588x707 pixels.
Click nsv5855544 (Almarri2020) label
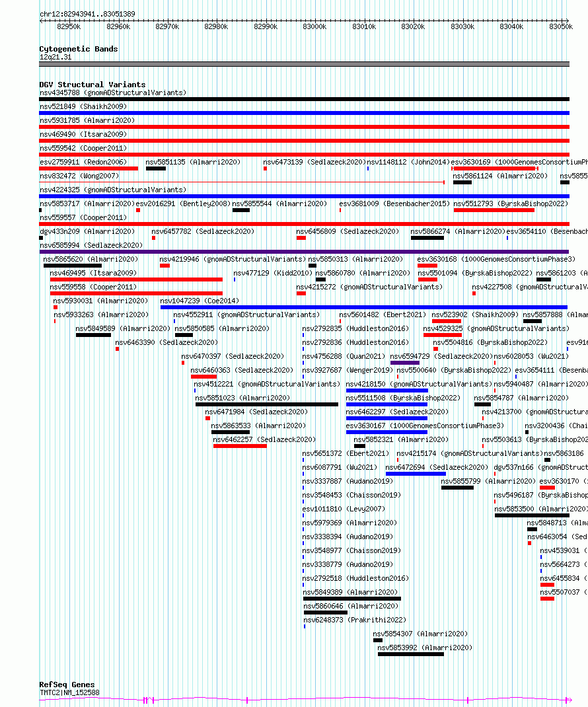coord(279,204)
